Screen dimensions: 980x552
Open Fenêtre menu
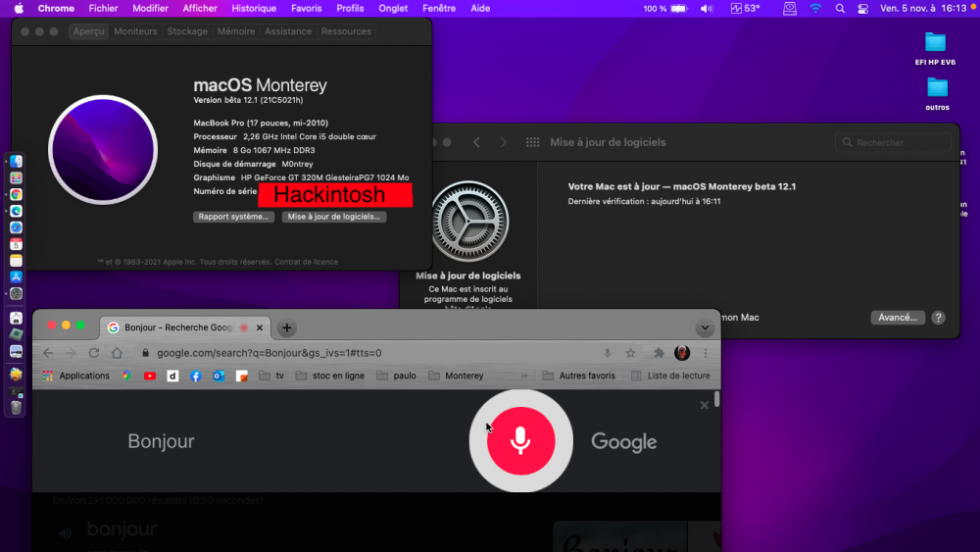click(439, 8)
